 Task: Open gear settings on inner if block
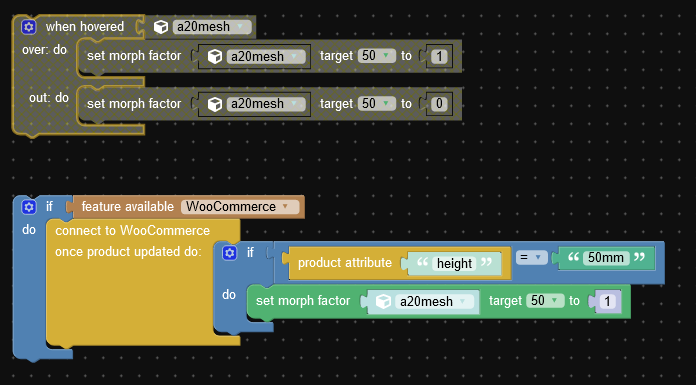(229, 253)
